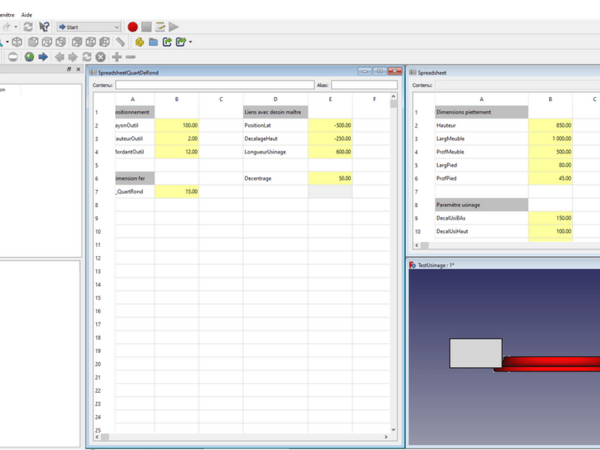Click the blue create group folder icon
This screenshot has width=600, height=450.
[153, 42]
